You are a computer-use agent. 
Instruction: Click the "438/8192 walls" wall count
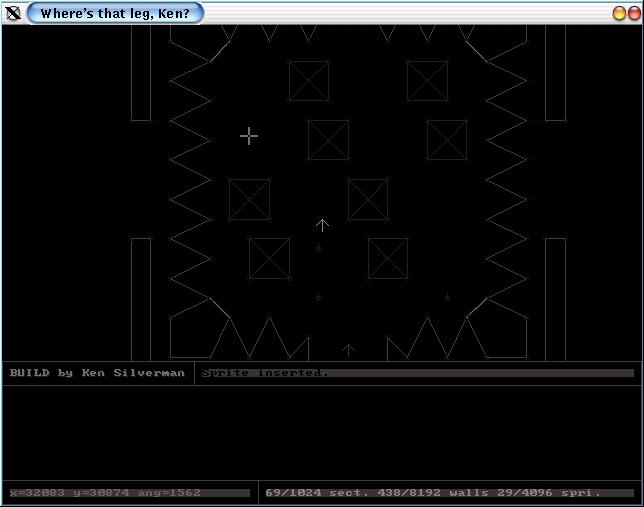coord(433,493)
